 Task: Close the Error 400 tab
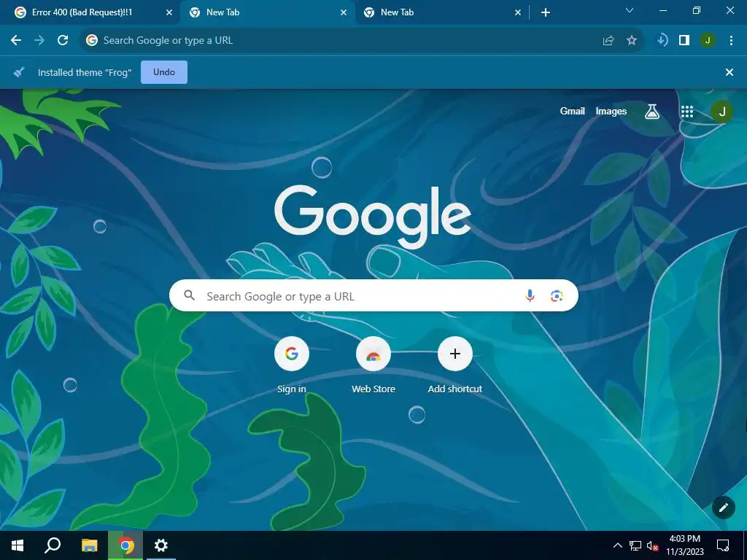[169, 13]
